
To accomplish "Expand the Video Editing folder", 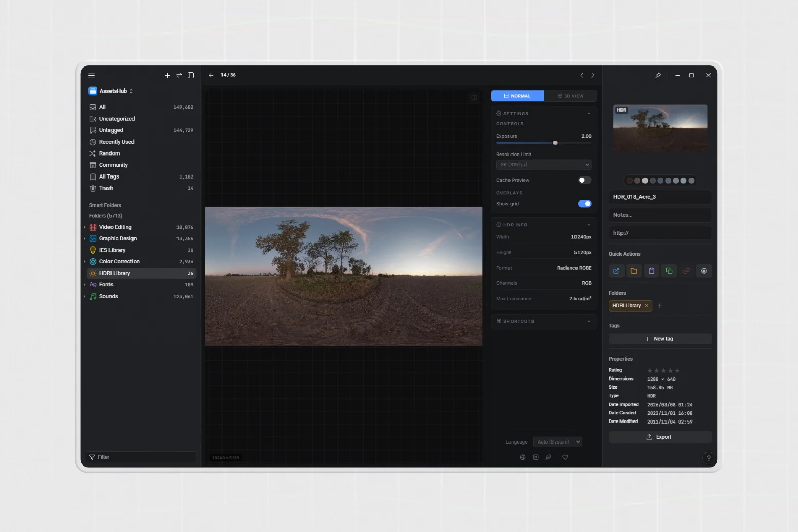I will pos(85,227).
